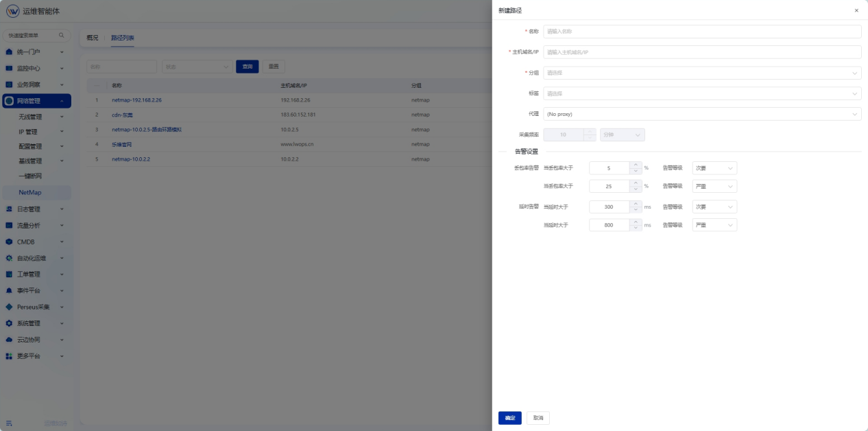Image resolution: width=868 pixels, height=431 pixels.
Task: Open the netmap-192.168.2.26 path link
Action: coord(136,100)
